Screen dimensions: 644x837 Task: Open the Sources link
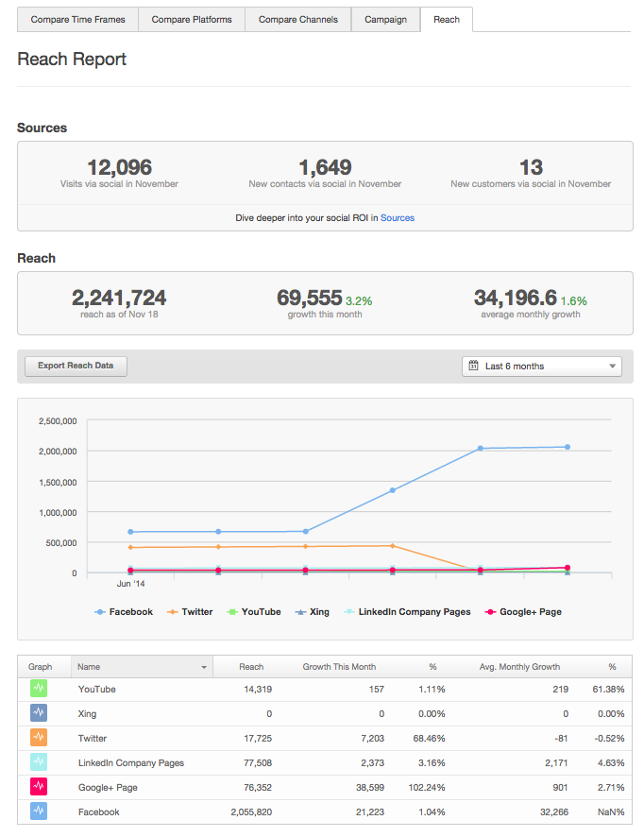point(398,218)
